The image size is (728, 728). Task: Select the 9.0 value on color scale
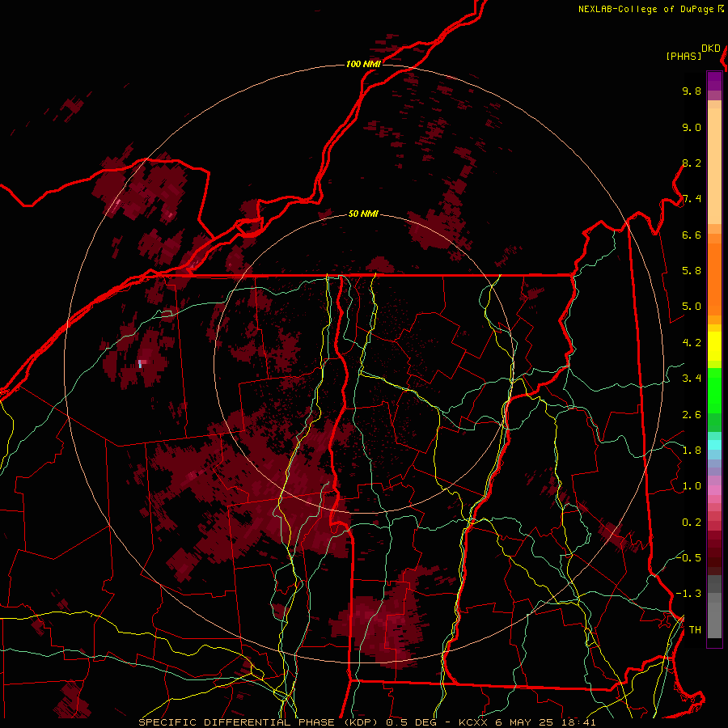coord(692,128)
